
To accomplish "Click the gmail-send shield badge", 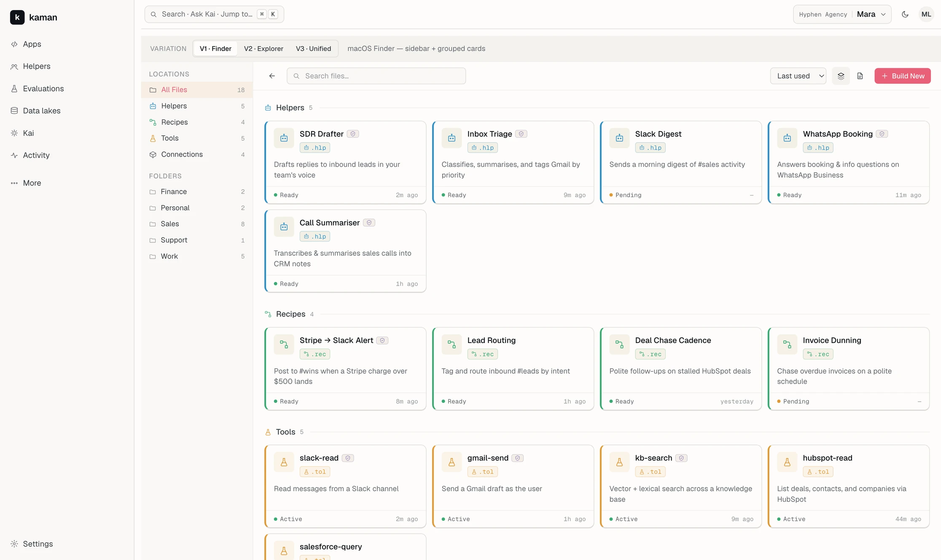I will pos(517,458).
